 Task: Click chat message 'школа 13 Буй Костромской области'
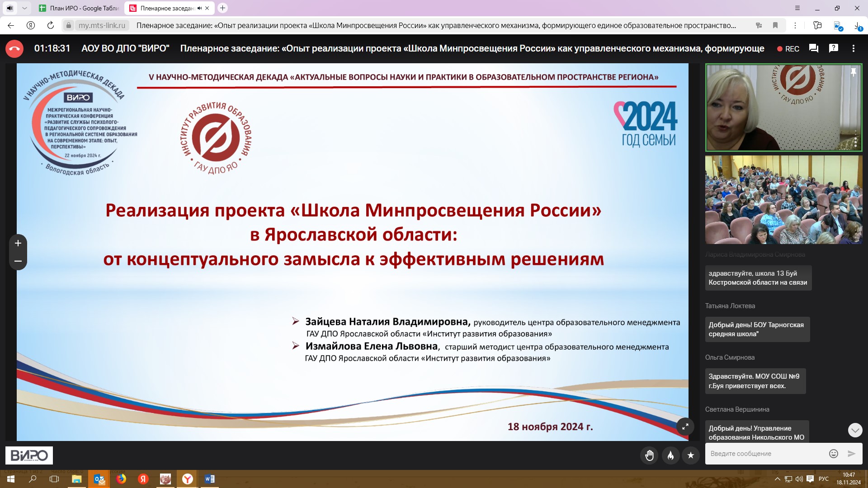758,278
